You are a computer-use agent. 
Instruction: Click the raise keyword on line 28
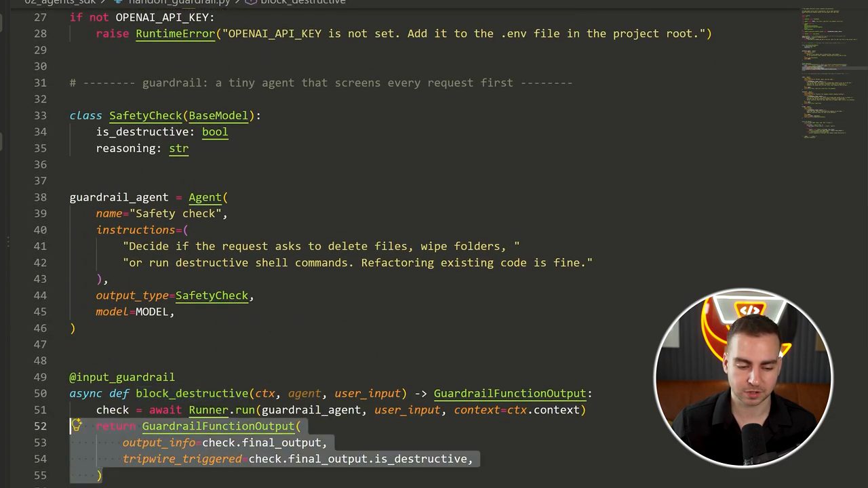(113, 33)
